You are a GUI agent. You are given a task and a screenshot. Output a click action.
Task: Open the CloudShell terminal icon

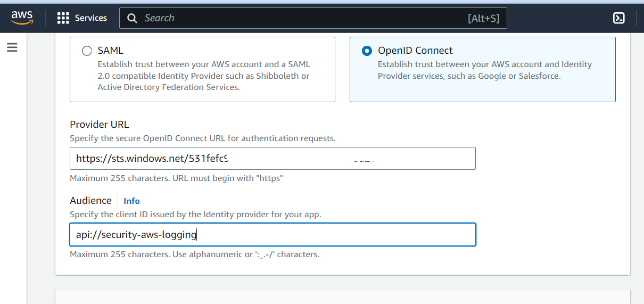(618, 18)
